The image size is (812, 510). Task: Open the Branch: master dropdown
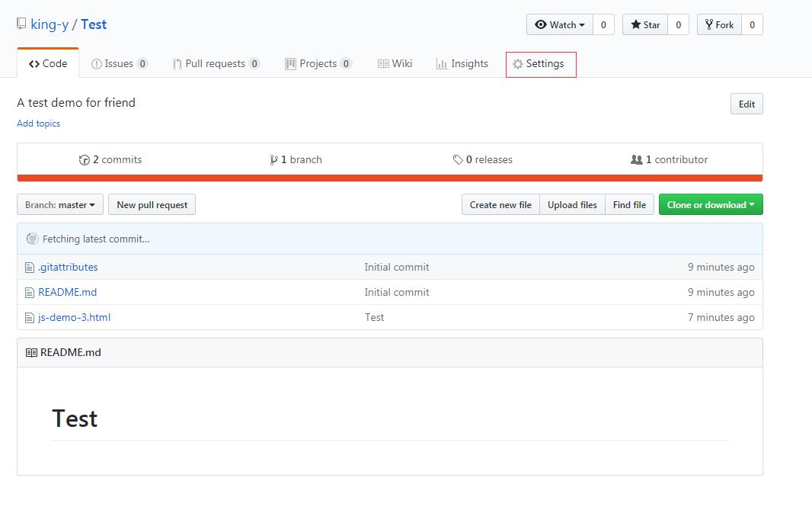coord(60,205)
